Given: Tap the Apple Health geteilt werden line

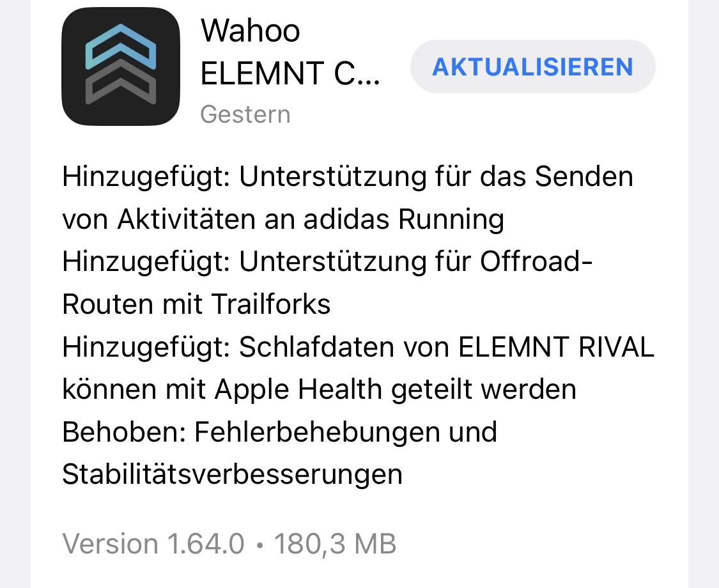Looking at the screenshot, I should click(319, 389).
